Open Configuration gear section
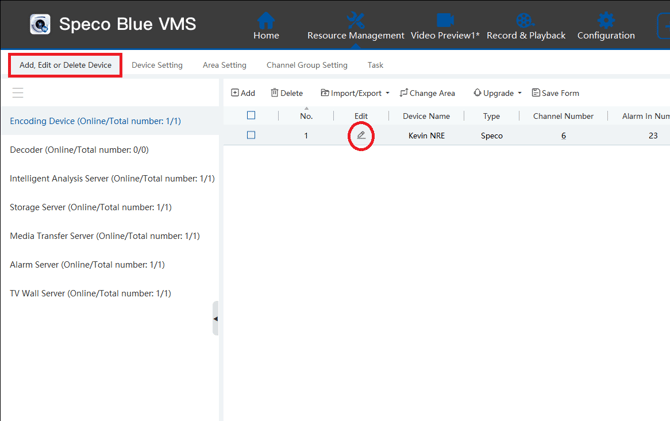Screen dimensions: 670x421 point(605,26)
